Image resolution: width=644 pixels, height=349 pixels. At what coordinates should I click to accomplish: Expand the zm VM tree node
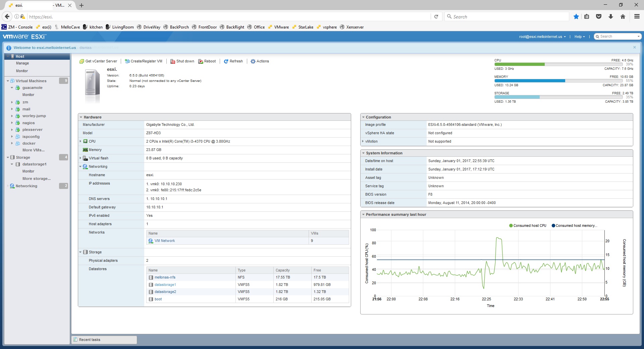point(12,102)
